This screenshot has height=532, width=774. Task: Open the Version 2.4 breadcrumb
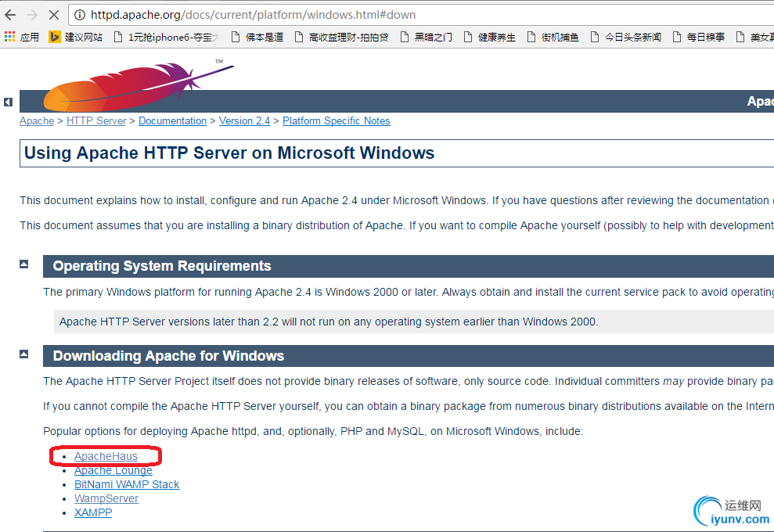pyautogui.click(x=244, y=121)
